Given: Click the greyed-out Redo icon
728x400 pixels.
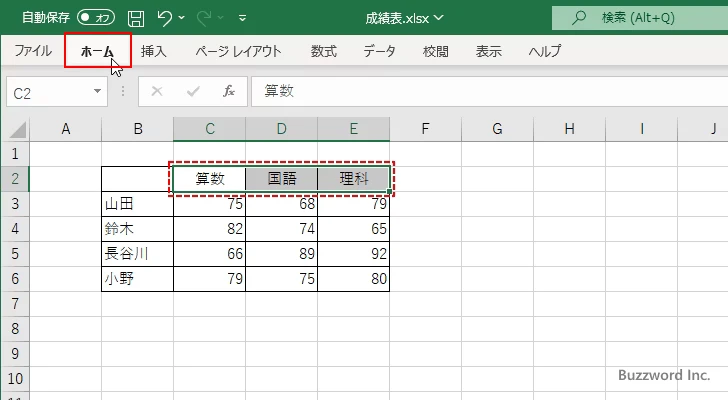Looking at the screenshot, I should coord(204,18).
